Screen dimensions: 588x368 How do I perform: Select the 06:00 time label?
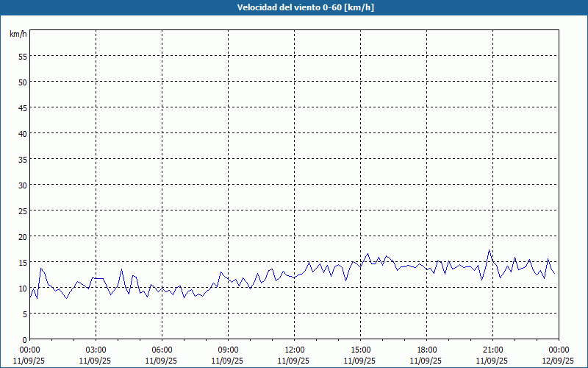coord(162,350)
